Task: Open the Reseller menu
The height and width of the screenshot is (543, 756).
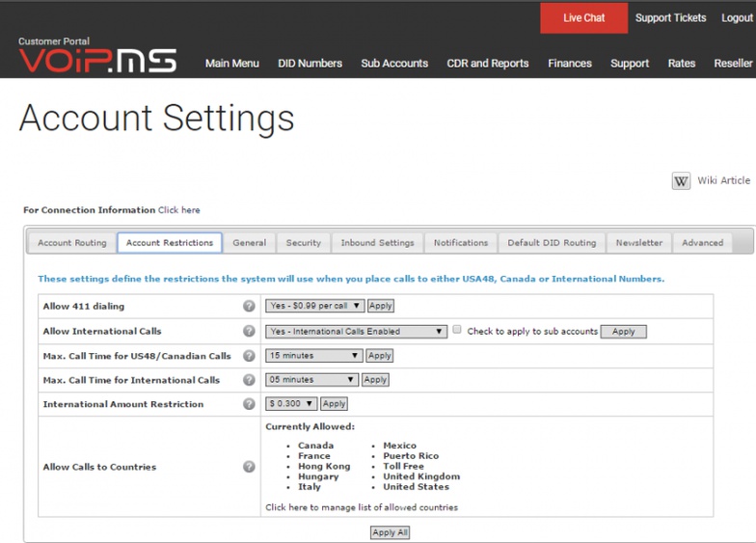Action: 733,64
